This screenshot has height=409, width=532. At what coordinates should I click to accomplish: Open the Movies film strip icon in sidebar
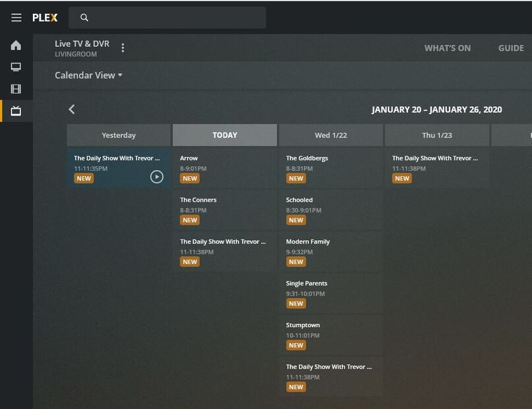[16, 89]
